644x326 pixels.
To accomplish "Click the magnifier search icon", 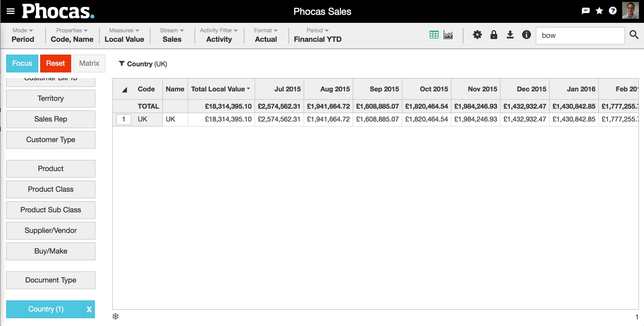I will (634, 35).
